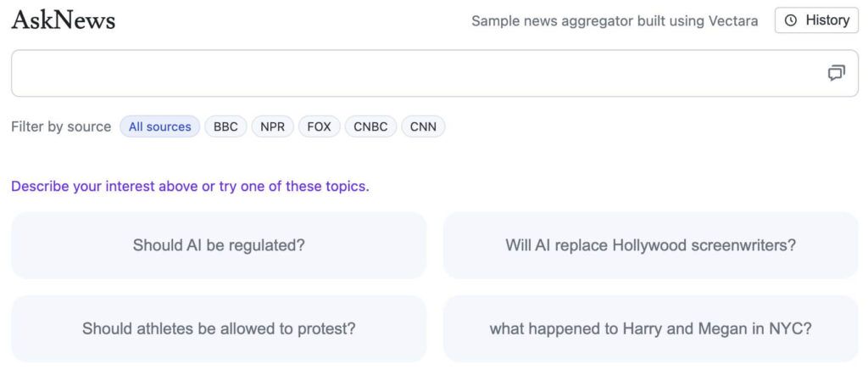
Task: Try the 'Should AI be regulated?' topic
Action: (219, 245)
